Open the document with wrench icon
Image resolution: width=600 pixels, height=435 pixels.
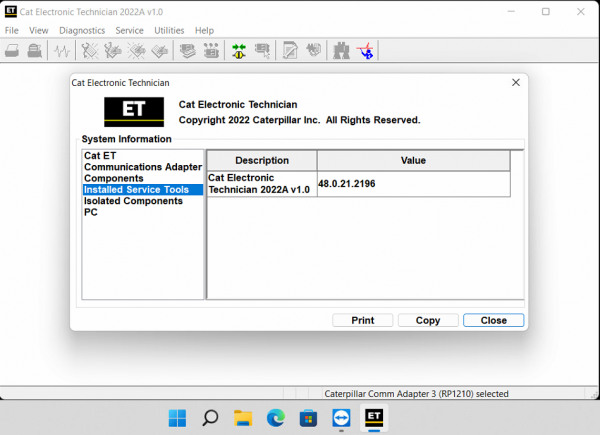pos(290,51)
